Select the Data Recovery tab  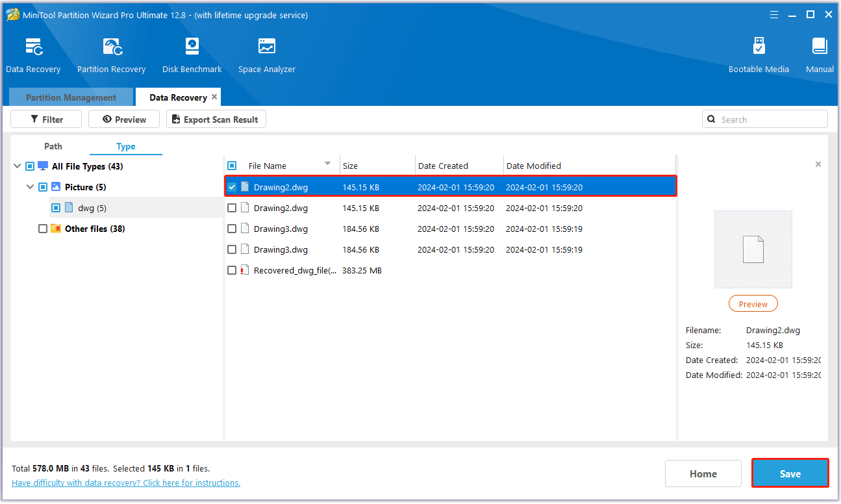pyautogui.click(x=178, y=97)
